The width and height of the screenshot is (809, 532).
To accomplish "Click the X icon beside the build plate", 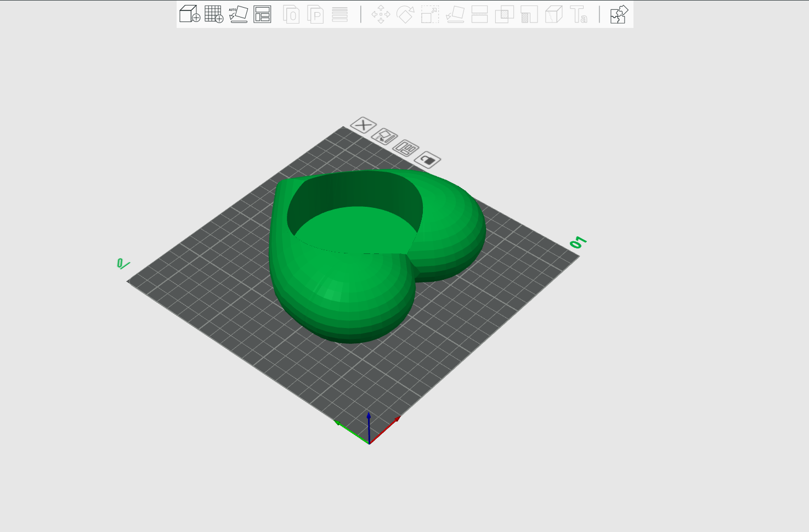I will click(363, 125).
